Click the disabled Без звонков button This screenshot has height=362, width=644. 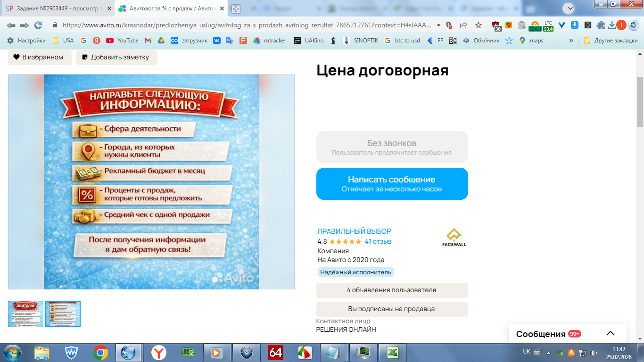[x=392, y=147]
